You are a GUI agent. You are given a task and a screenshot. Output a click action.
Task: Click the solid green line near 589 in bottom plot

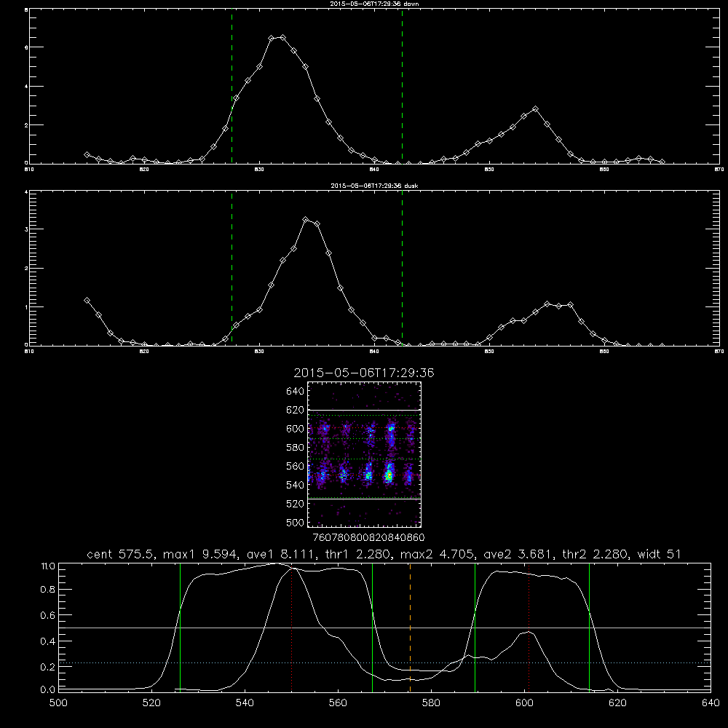point(475,627)
